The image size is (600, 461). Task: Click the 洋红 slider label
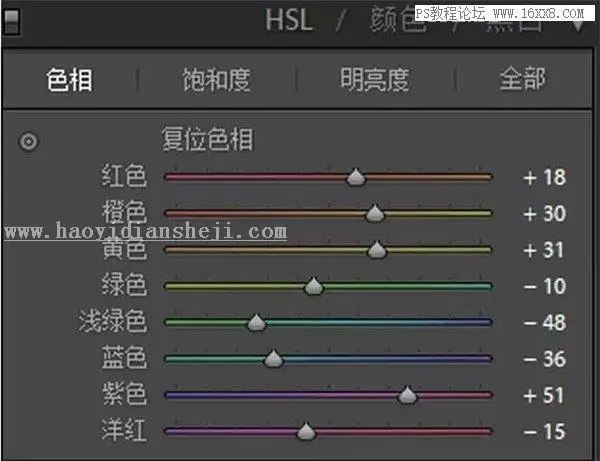click(x=124, y=430)
